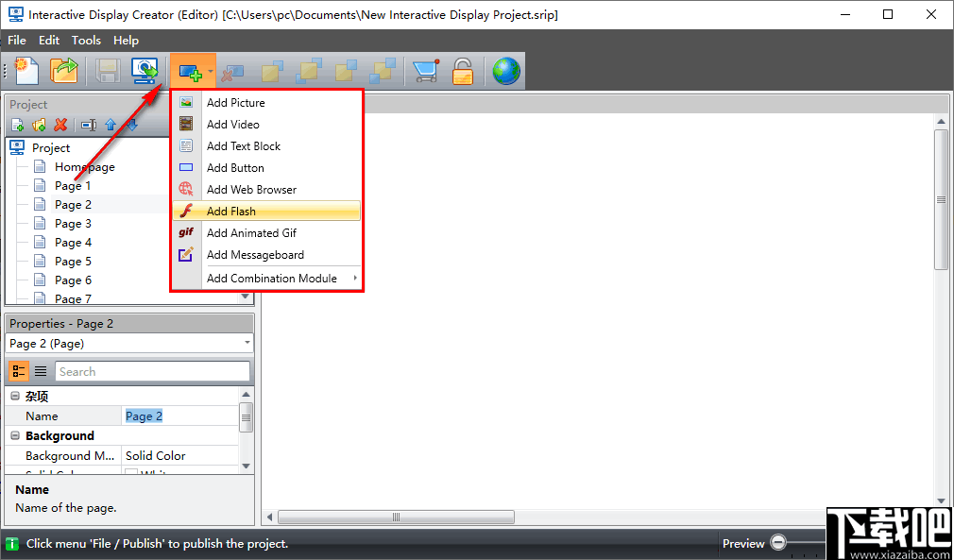Screen dimensions: 954x560
Task: Select Page 1 in the project tree
Action: pos(73,185)
